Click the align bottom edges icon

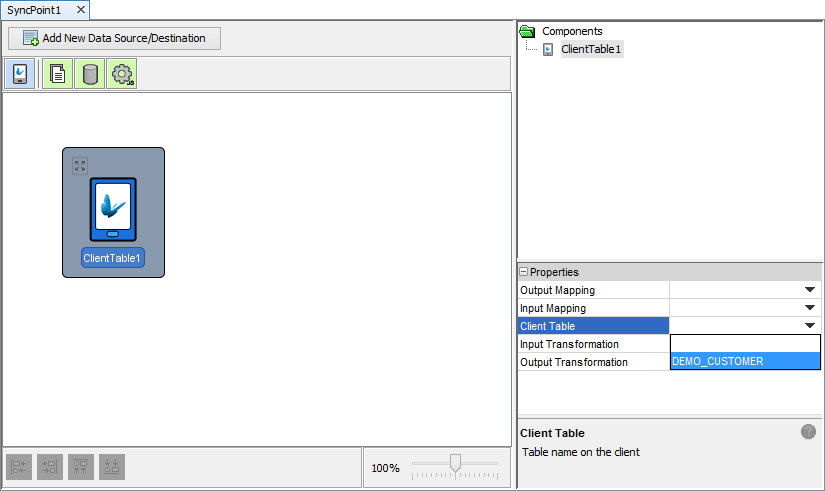tap(112, 466)
